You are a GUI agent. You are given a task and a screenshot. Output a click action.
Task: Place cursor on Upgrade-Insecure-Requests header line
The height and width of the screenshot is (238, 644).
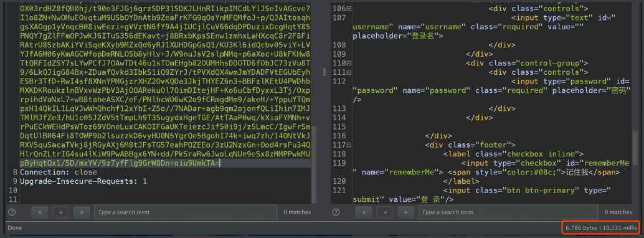point(83,181)
